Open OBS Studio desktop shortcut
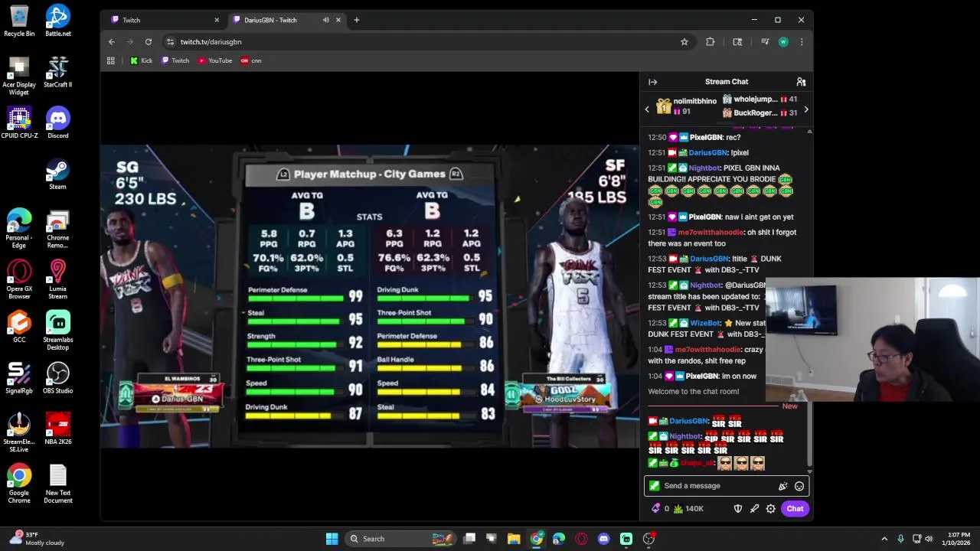Viewport: 980px width, 551px height. click(57, 377)
